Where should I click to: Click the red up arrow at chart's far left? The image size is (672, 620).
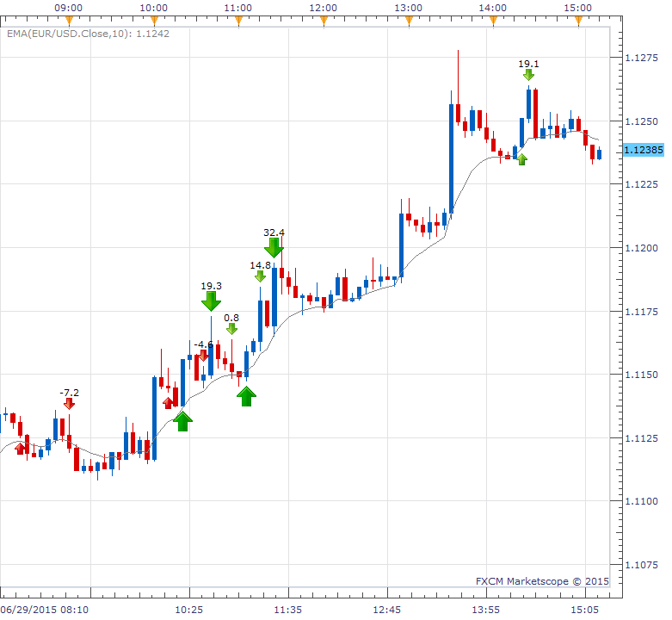point(20,449)
